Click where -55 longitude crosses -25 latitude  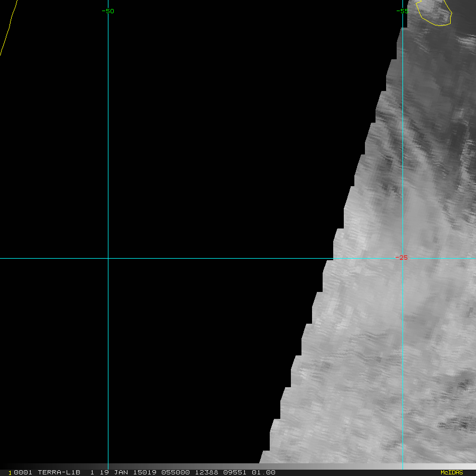click(x=403, y=258)
